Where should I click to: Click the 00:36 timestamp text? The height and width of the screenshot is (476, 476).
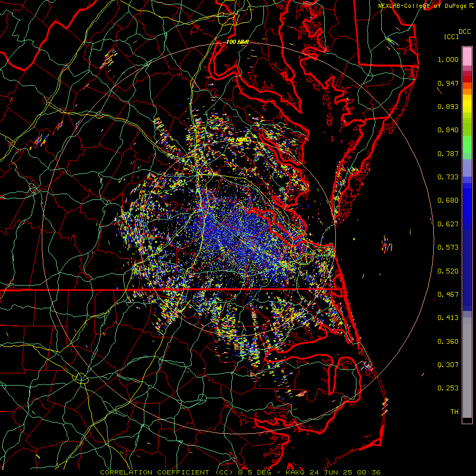point(369,472)
